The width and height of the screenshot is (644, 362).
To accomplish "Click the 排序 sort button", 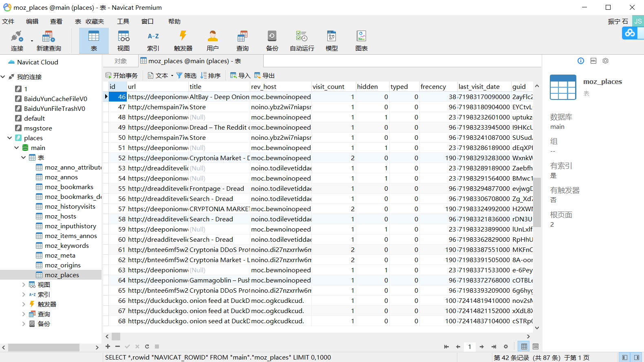I will pos(210,75).
